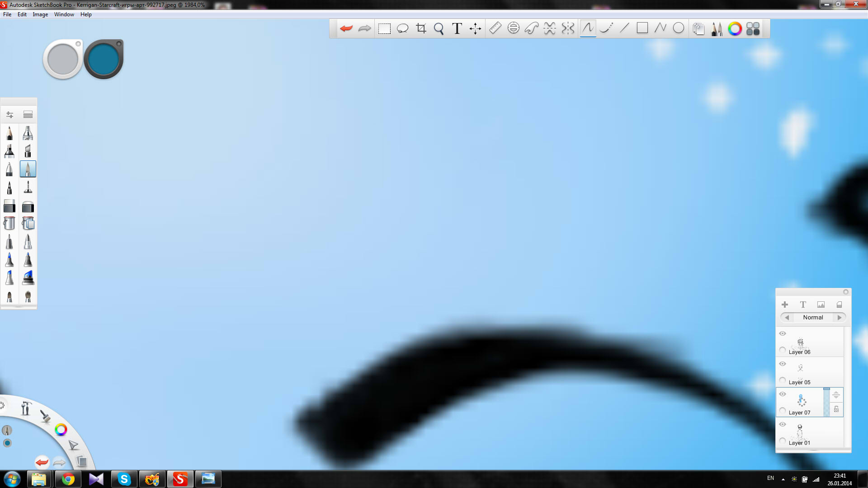Click the round marker on Layer 05

(783, 380)
